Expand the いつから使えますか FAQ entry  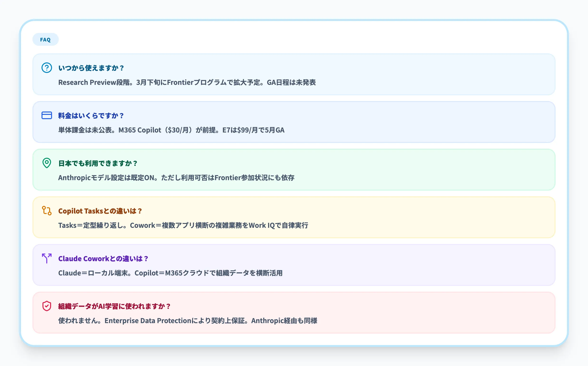click(91, 68)
